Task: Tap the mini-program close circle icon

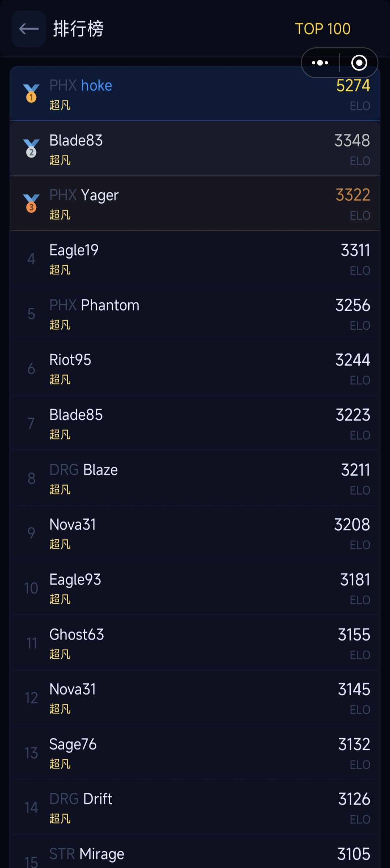Action: coord(359,63)
